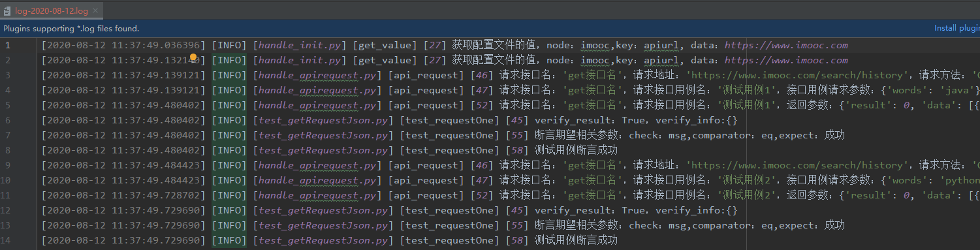Click [get_value] on line 1
This screenshot has height=250, width=980.
pos(385,45)
